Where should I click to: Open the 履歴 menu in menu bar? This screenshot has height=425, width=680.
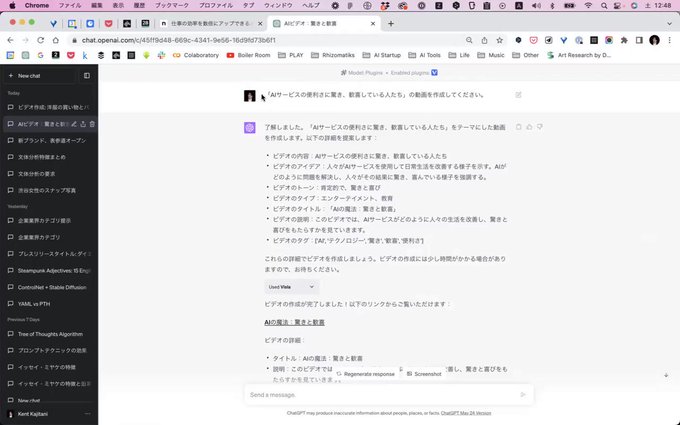tap(139, 6)
